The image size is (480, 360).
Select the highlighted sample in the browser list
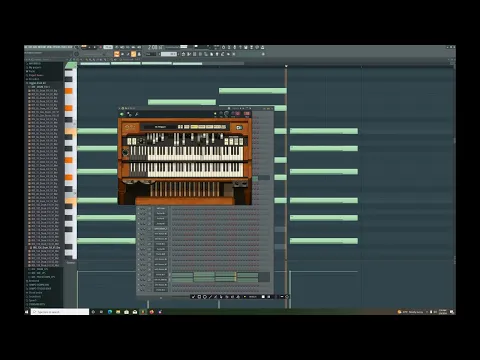point(45,248)
